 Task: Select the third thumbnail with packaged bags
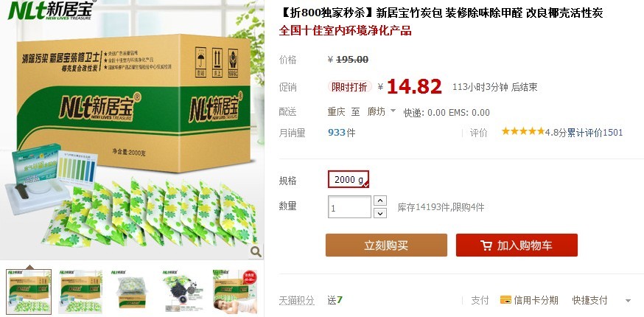click(x=131, y=290)
